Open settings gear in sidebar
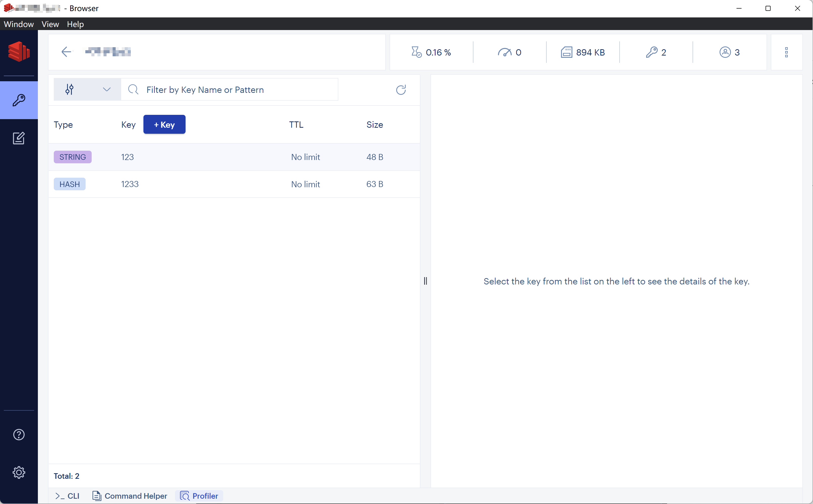The image size is (813, 504). click(19, 472)
